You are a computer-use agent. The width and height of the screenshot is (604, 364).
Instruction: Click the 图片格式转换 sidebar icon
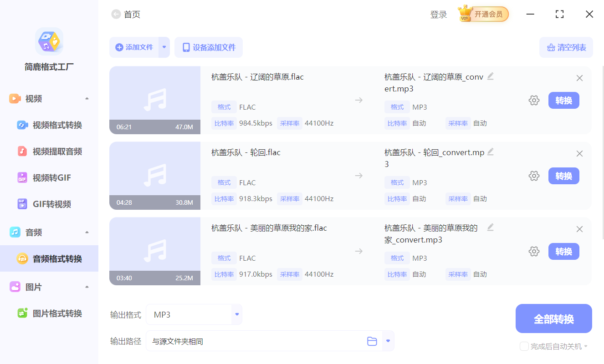click(22, 313)
